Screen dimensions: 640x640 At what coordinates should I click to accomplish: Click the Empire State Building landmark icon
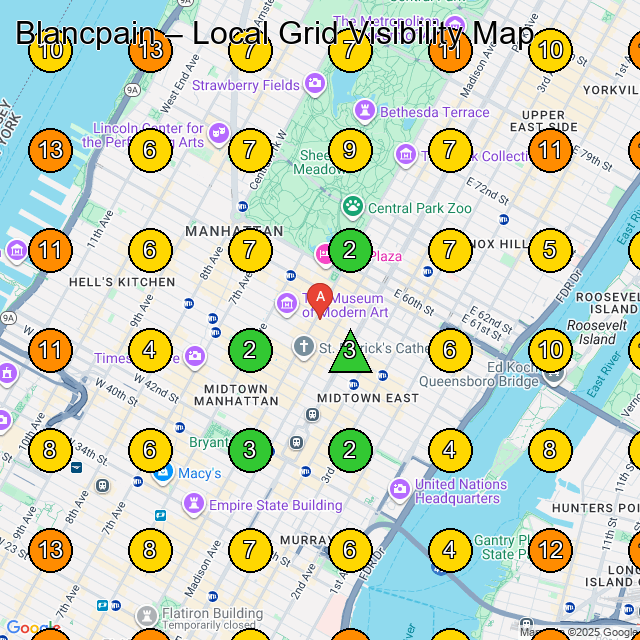pos(194,504)
